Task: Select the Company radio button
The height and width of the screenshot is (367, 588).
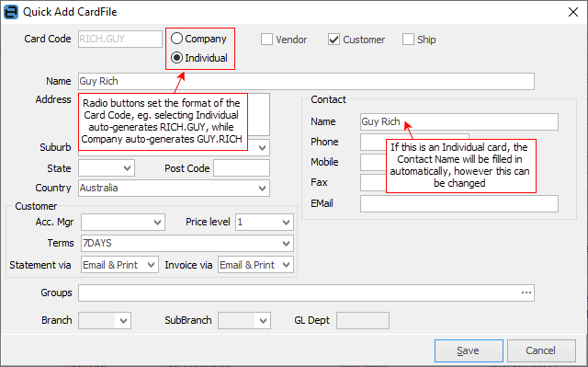Action: click(176, 39)
